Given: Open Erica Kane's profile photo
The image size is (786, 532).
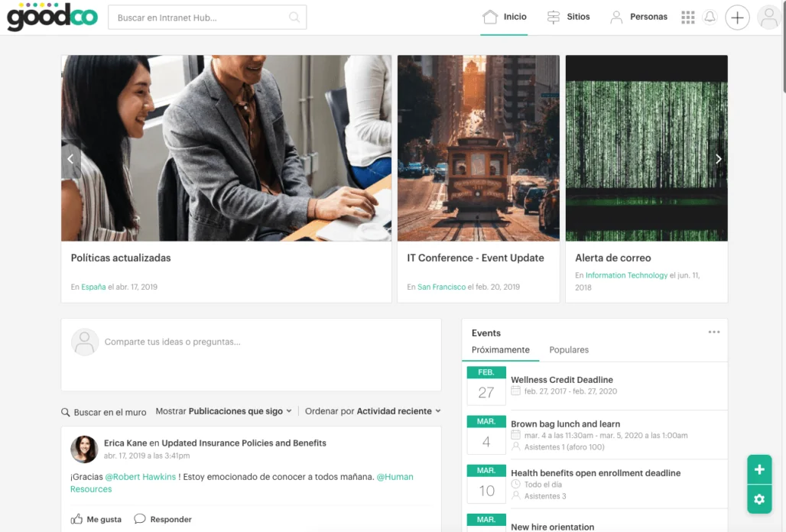Looking at the screenshot, I should pyautogui.click(x=83, y=449).
